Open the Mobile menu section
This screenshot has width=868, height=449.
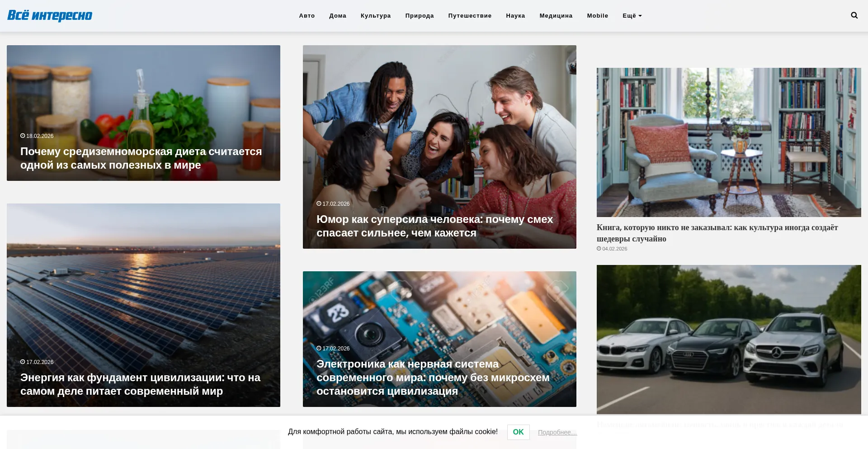pyautogui.click(x=598, y=16)
